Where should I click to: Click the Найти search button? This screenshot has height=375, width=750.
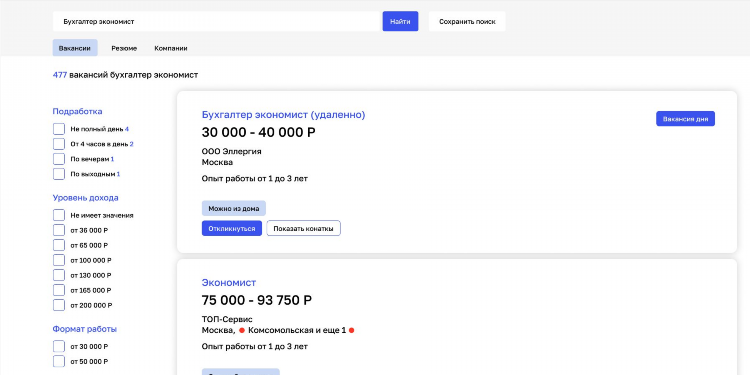pos(400,22)
